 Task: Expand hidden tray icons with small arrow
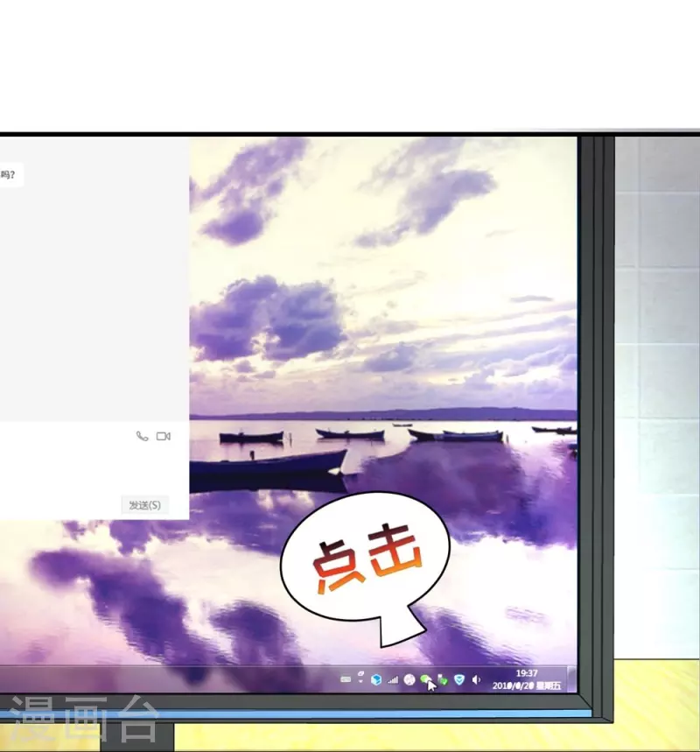[x=360, y=678]
